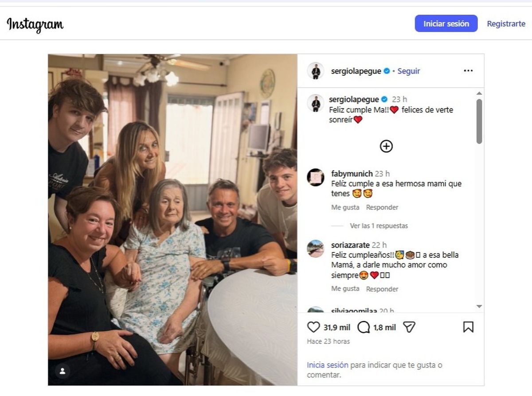Share post with paper plane icon
Image resolution: width=532 pixels, height=396 pixels.
click(409, 327)
